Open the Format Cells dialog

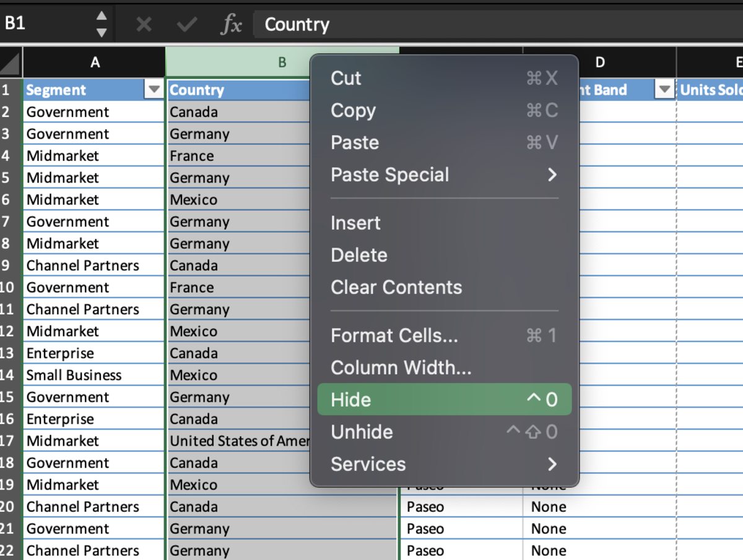(394, 335)
